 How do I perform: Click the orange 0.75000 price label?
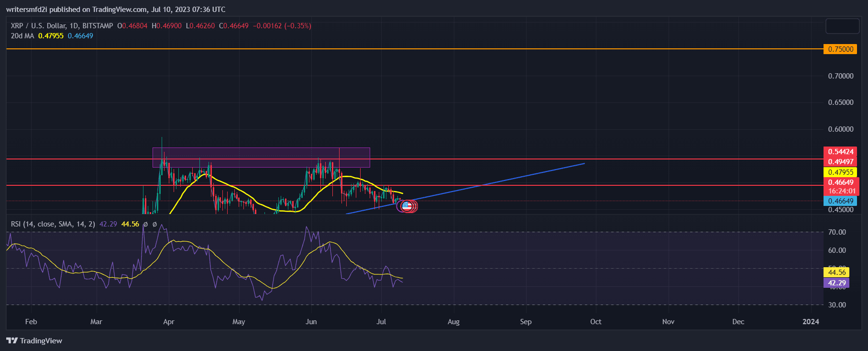tap(840, 49)
